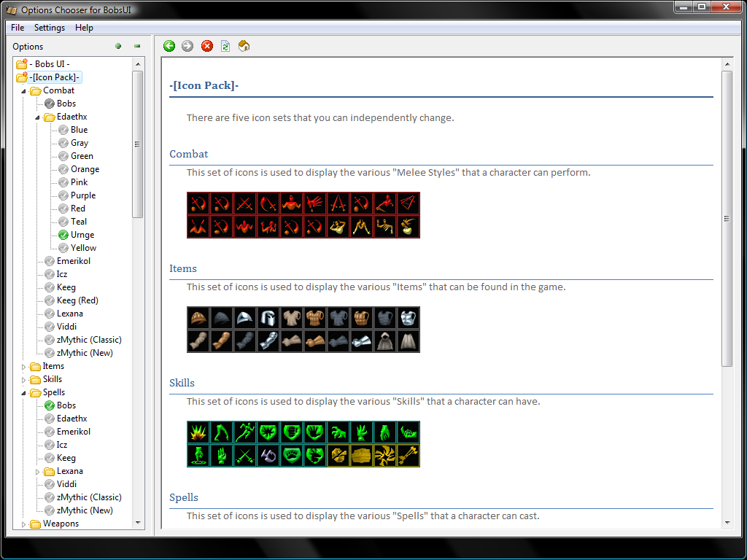The height and width of the screenshot is (560, 747).
Task: Click the Refresh page icon
Action: (x=225, y=46)
